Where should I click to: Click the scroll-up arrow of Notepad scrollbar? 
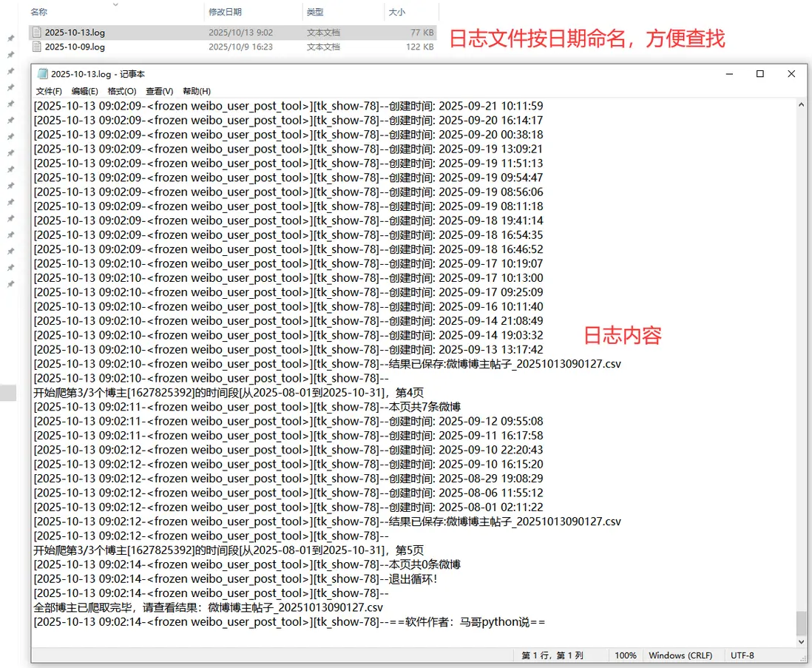[x=801, y=104]
